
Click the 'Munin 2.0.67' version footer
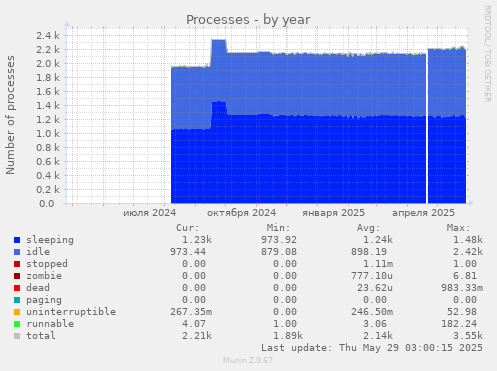click(x=248, y=360)
